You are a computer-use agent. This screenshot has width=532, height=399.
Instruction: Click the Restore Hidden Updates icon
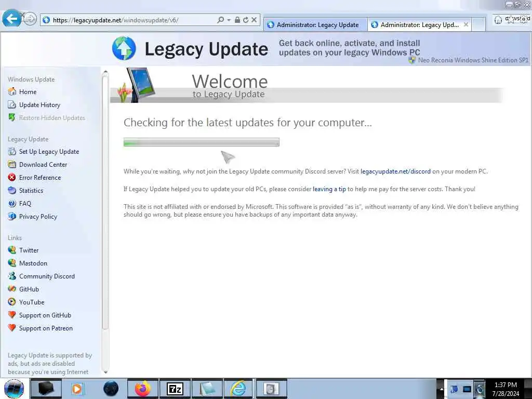tap(12, 117)
